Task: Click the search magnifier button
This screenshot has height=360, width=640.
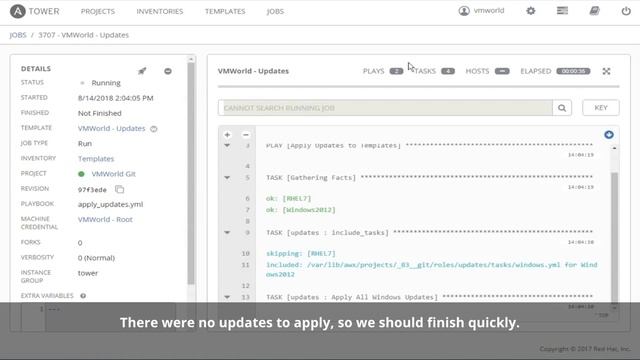Action: [x=562, y=108]
